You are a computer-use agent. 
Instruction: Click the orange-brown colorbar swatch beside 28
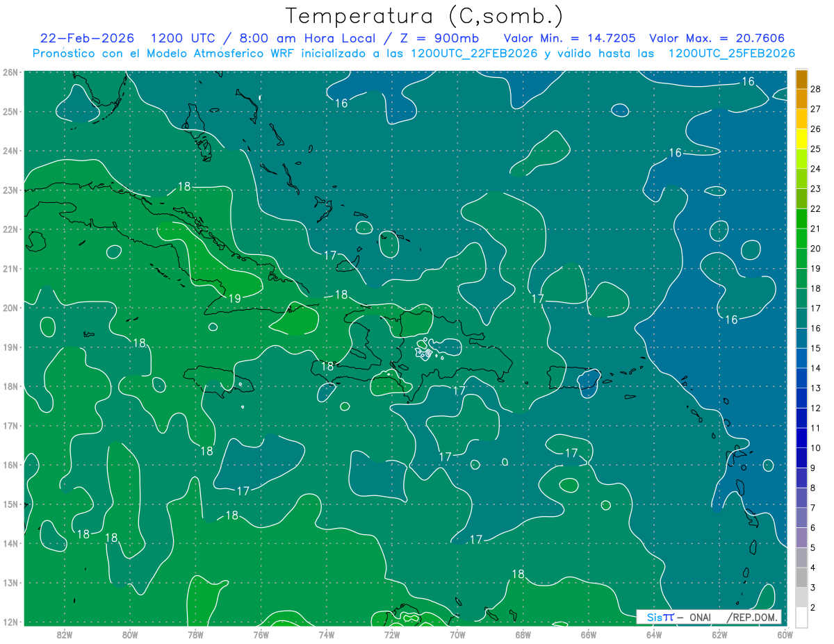(801, 79)
